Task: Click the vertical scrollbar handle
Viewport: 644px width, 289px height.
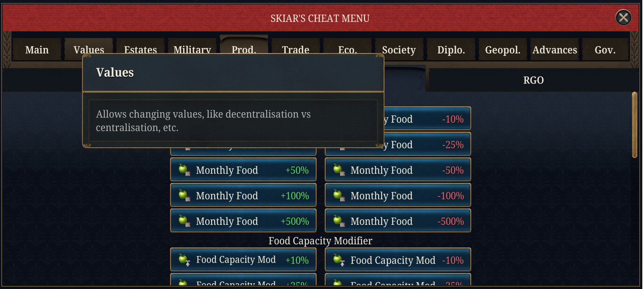Action: coord(634,125)
